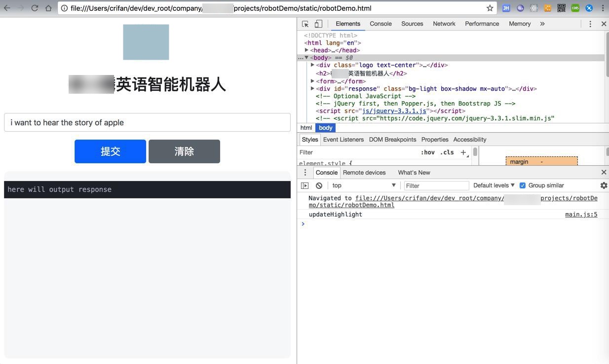Open the DOM Breakpoints sub-tab
The width and height of the screenshot is (609, 364).
(x=392, y=140)
